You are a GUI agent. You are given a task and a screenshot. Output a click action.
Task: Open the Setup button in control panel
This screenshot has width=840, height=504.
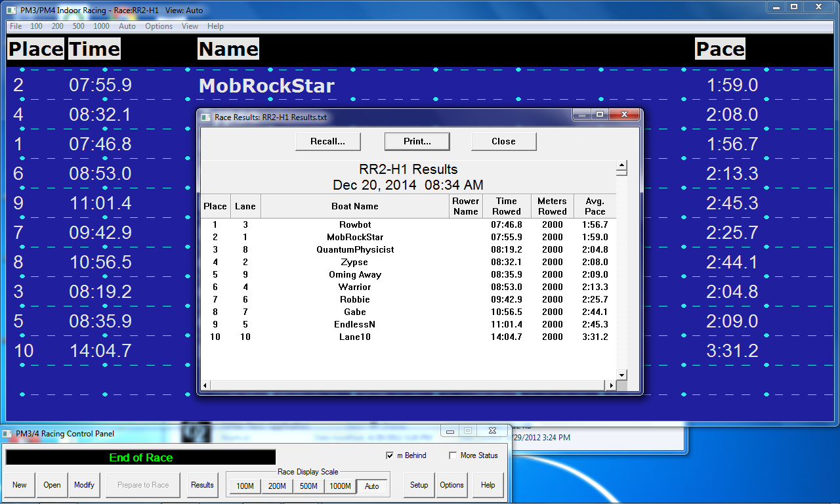click(x=419, y=485)
